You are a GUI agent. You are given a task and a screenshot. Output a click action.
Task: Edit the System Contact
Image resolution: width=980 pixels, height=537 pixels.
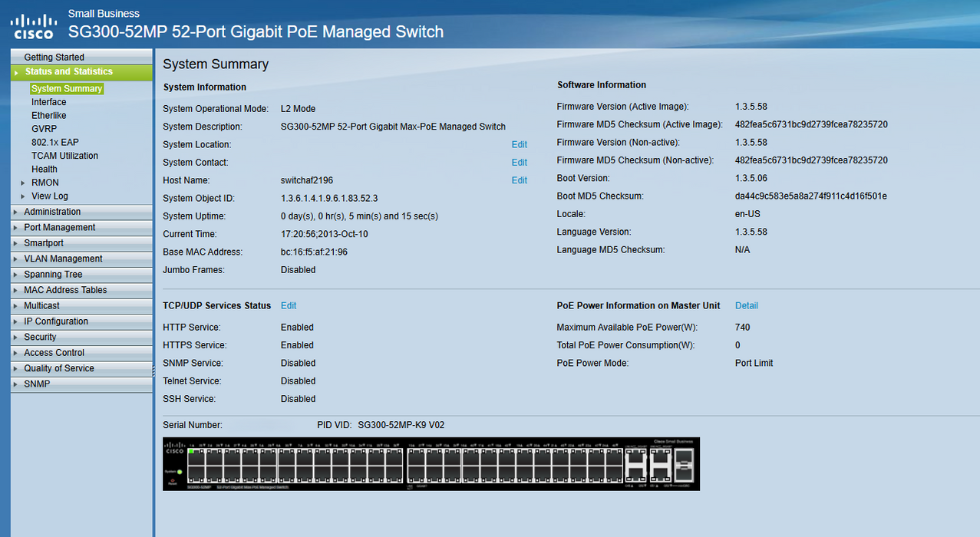520,163
